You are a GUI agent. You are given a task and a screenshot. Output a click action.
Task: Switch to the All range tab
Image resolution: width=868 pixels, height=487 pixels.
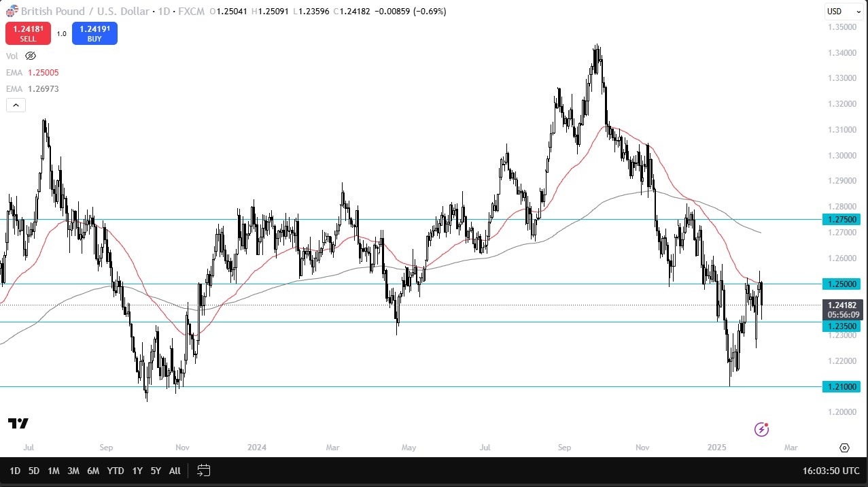pyautogui.click(x=174, y=470)
